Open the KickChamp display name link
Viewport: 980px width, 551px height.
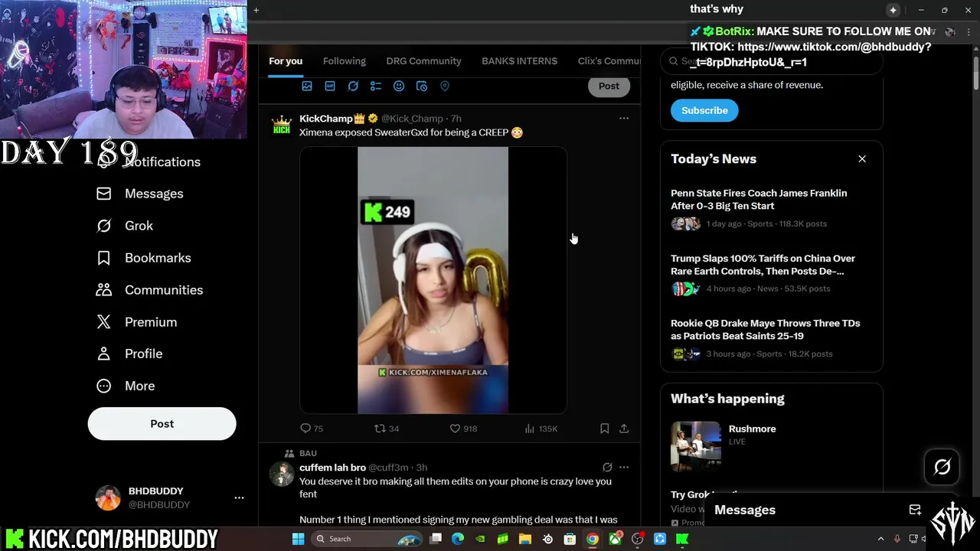click(326, 119)
